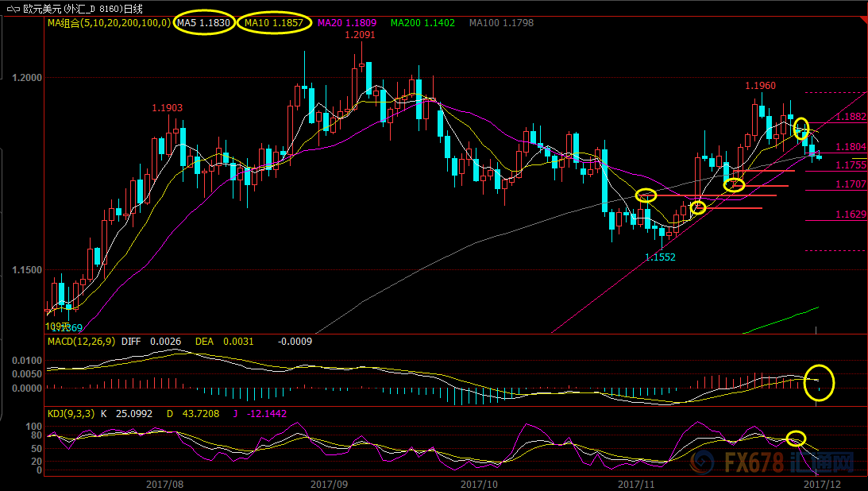Click the 1.1629 support level label

pos(851,215)
